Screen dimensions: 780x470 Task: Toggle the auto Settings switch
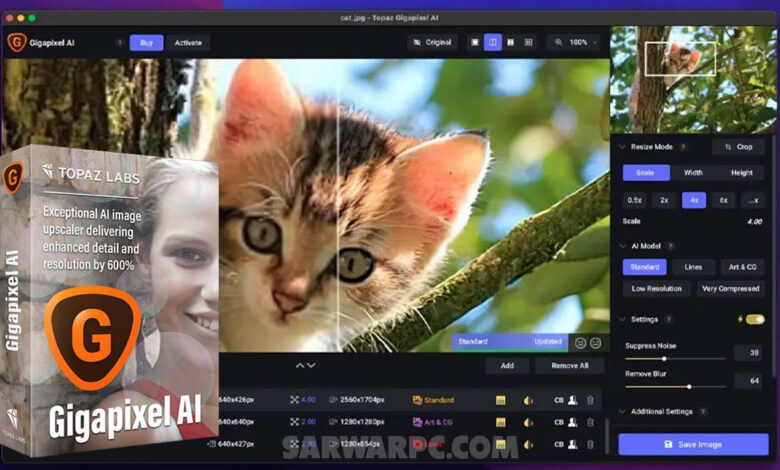click(755, 319)
